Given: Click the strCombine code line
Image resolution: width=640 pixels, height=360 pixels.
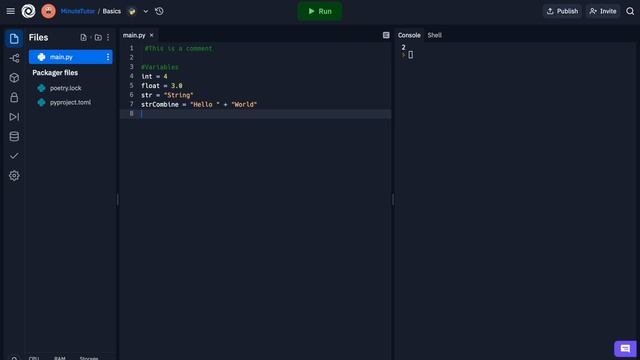Looking at the screenshot, I should pos(199,104).
